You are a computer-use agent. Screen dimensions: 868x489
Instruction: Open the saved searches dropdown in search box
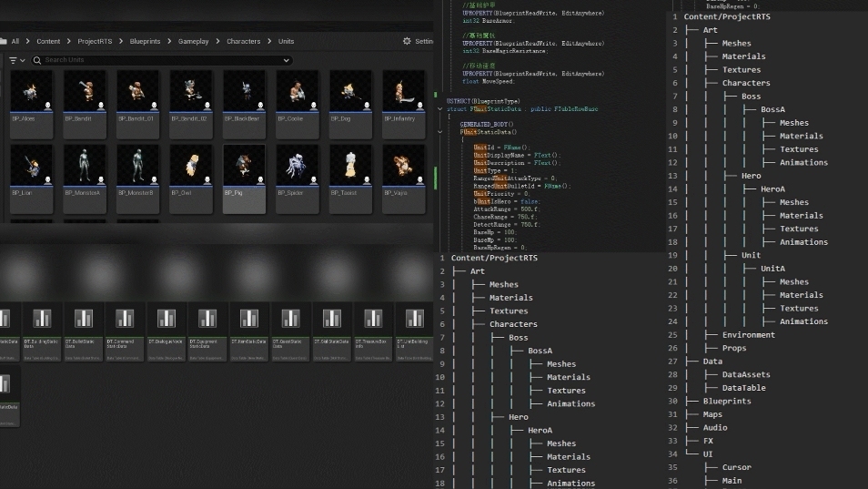[x=287, y=60]
